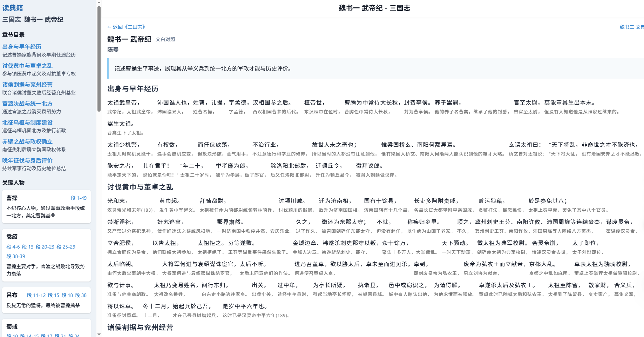This screenshot has height=337, width=644.
Task: Select 官渡决战与统一北方 in sidebar
Action: (x=27, y=104)
